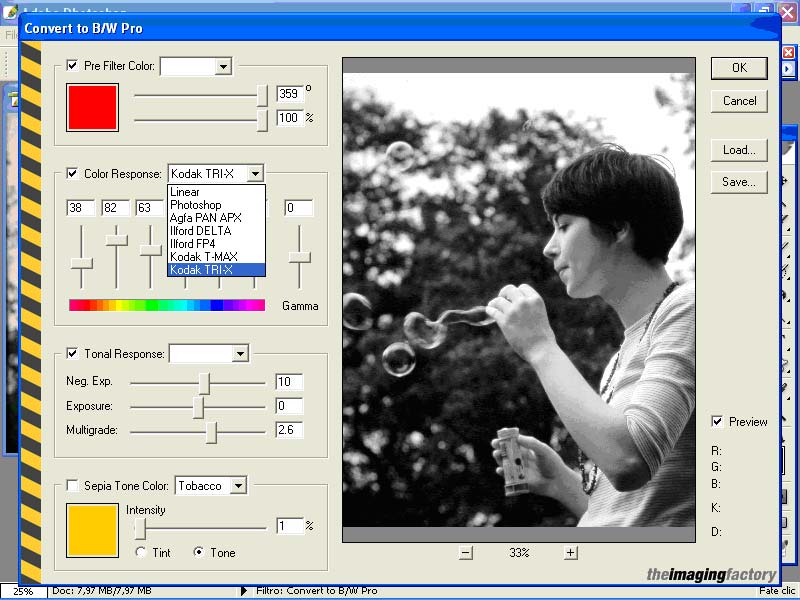
Task: Click the Gamma value field showing 0
Action: pos(298,208)
